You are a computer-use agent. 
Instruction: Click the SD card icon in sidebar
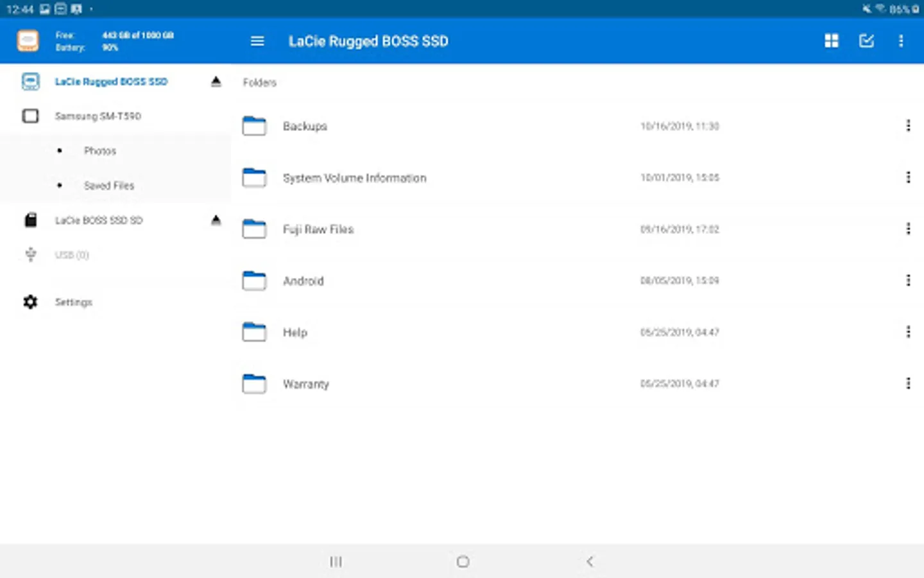coord(30,220)
